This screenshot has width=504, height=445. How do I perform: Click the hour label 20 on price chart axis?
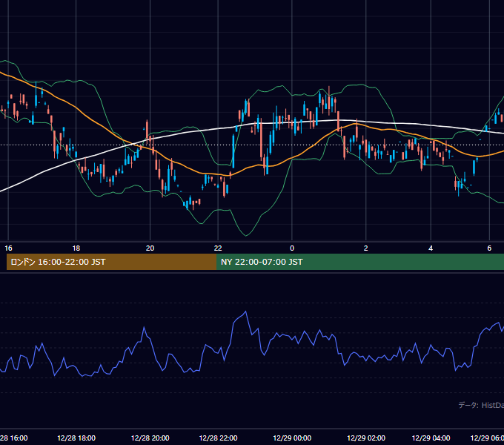150,248
